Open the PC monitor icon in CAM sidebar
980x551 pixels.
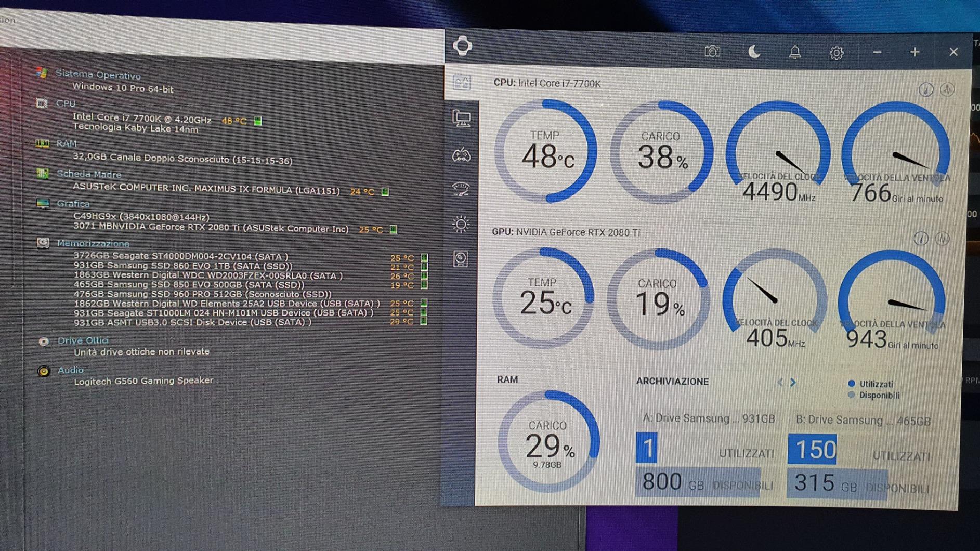(461, 119)
